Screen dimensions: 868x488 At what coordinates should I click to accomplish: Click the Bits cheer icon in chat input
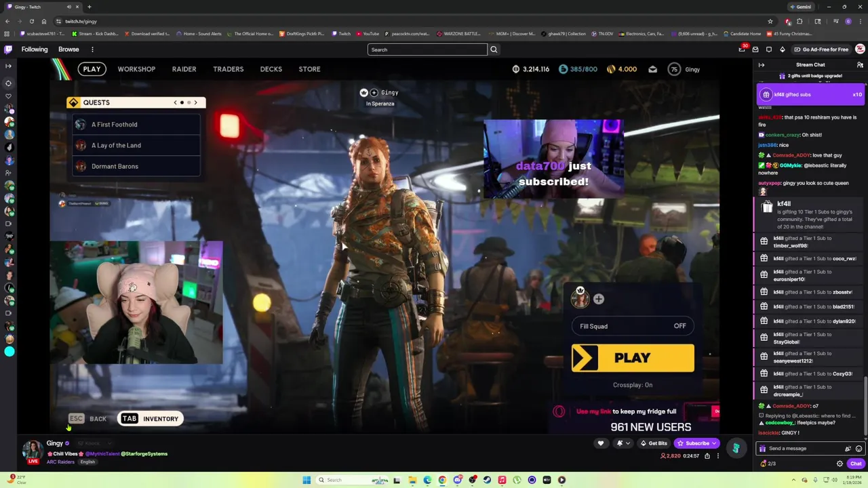pyautogui.click(x=848, y=449)
